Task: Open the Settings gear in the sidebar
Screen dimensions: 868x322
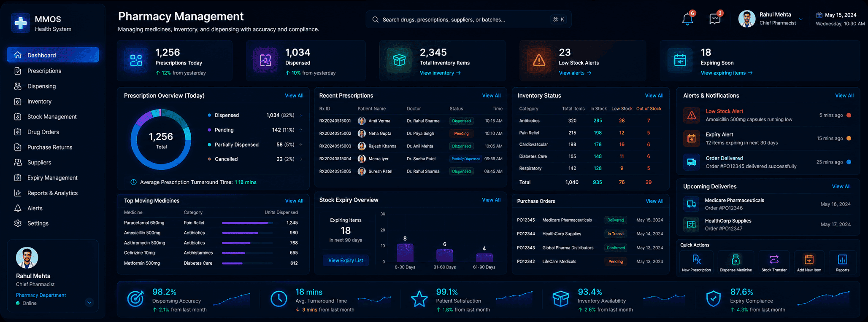Action: pos(18,223)
